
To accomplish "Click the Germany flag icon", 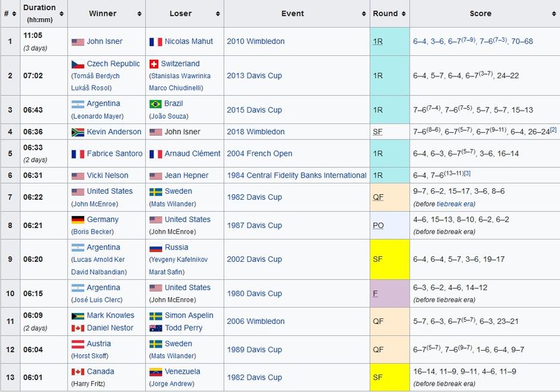I will point(78,220).
